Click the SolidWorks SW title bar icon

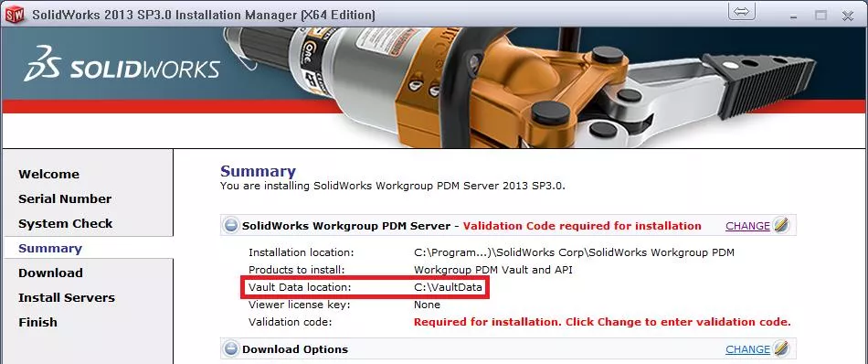(x=15, y=15)
